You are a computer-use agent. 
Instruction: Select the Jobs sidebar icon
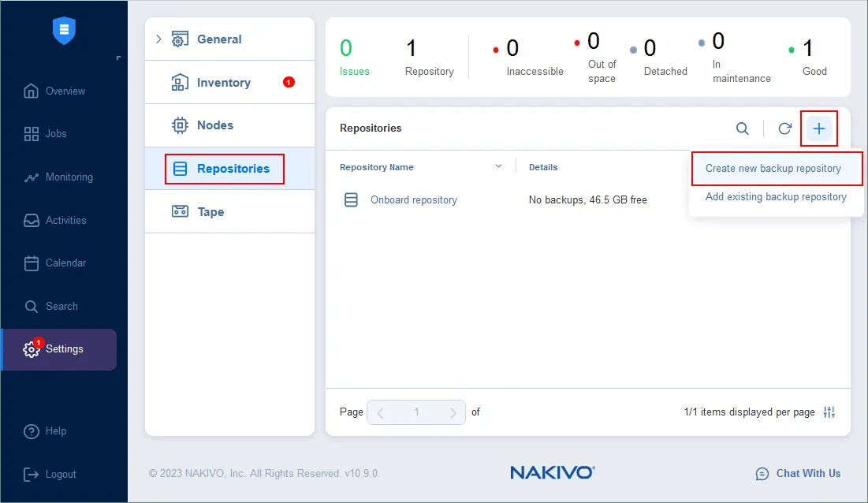32,133
